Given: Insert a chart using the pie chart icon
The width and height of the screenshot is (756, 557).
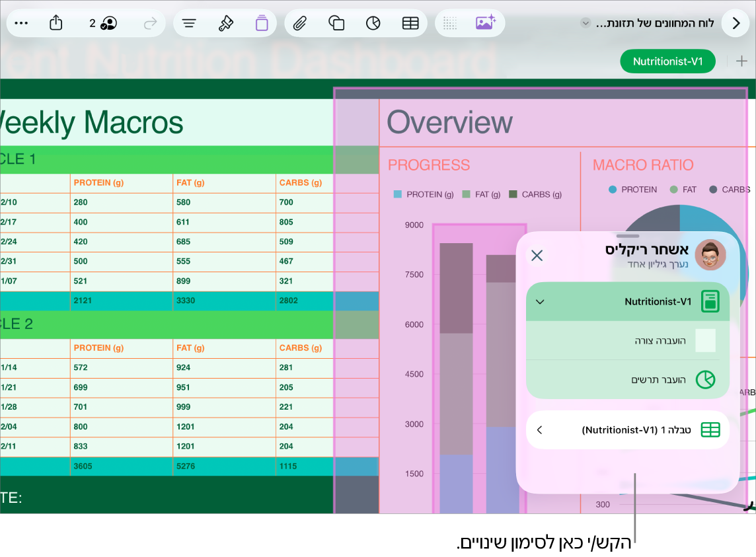Looking at the screenshot, I should (x=373, y=23).
